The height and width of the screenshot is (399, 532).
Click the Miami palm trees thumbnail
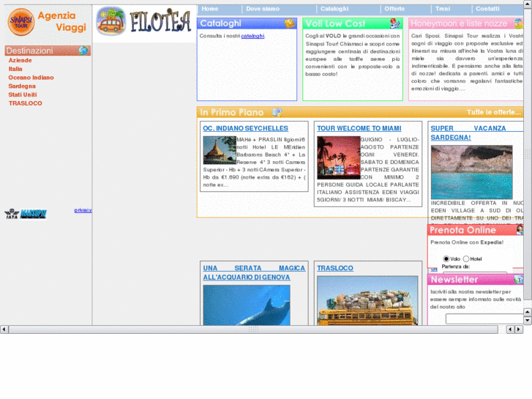coord(338,158)
